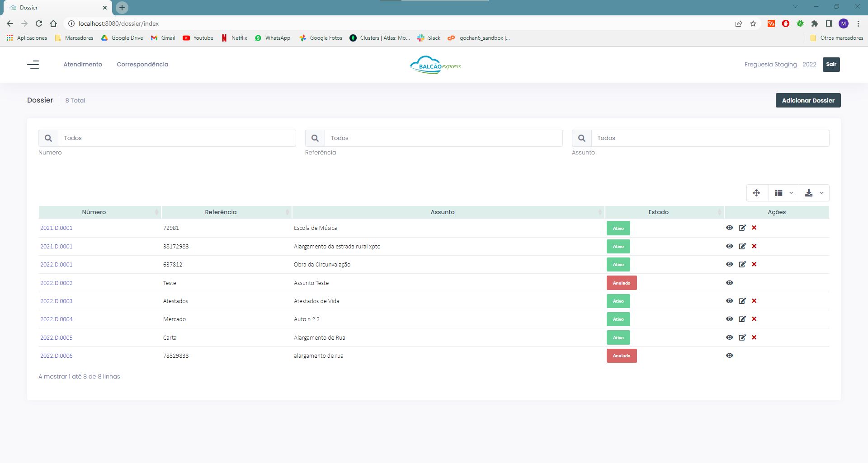Image resolution: width=868 pixels, height=463 pixels.
Task: Open dossier link 2022.D.0005
Action: click(56, 338)
